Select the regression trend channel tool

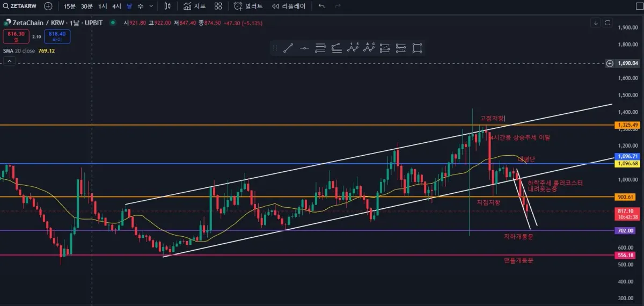[x=336, y=48]
